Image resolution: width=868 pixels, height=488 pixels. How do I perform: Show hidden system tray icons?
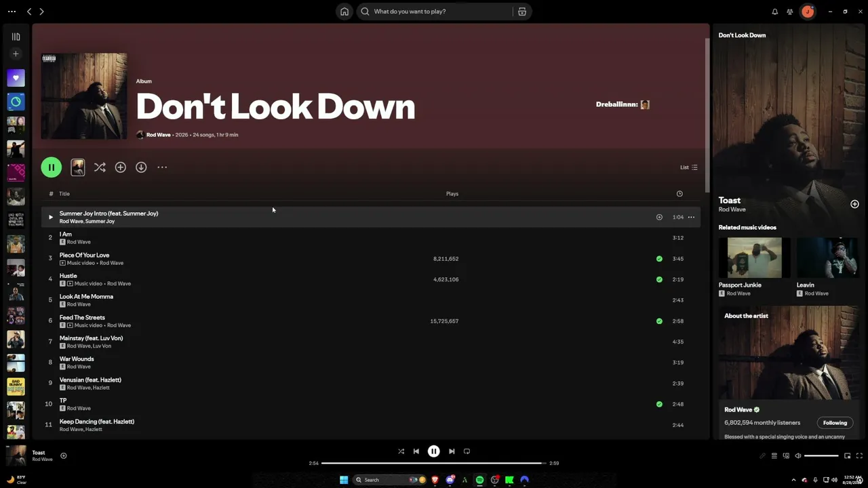click(x=793, y=480)
